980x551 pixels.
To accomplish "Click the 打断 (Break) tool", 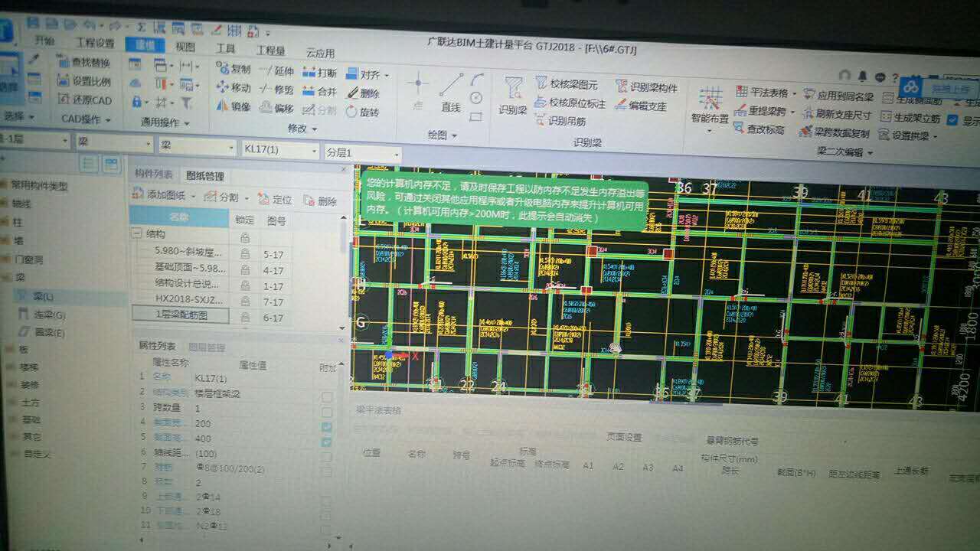I will [x=320, y=73].
